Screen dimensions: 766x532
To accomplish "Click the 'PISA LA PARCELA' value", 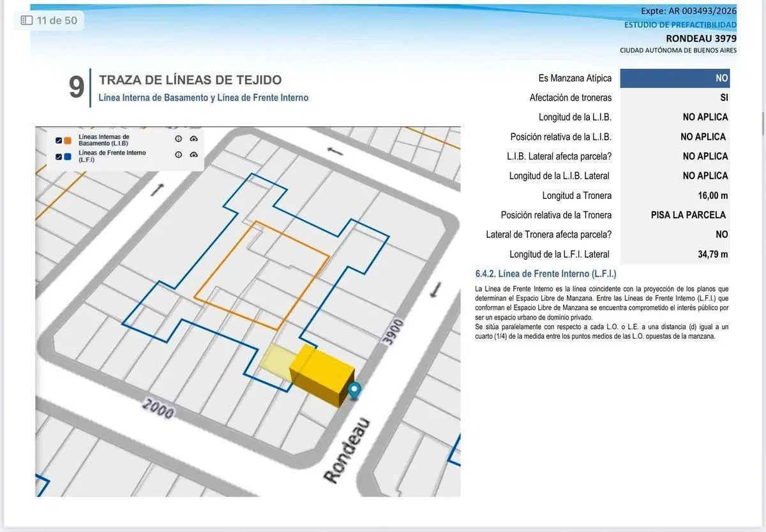I will click(x=688, y=215).
